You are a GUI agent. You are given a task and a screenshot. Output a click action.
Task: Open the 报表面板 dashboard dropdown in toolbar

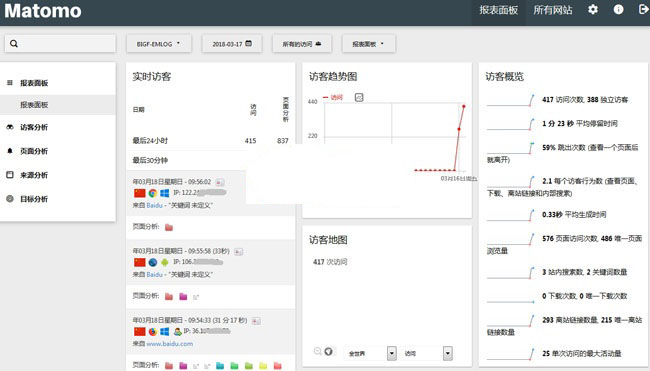(x=369, y=44)
